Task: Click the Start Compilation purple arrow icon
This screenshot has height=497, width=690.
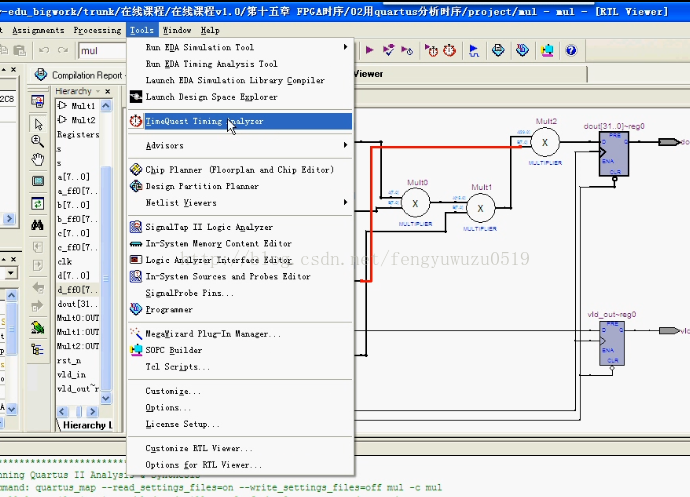Action: 370,50
